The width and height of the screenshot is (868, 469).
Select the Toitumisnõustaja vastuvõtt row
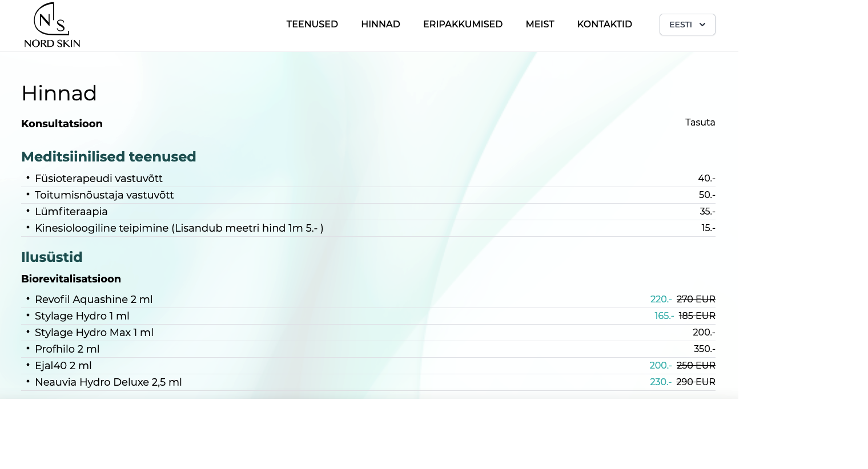(x=105, y=195)
